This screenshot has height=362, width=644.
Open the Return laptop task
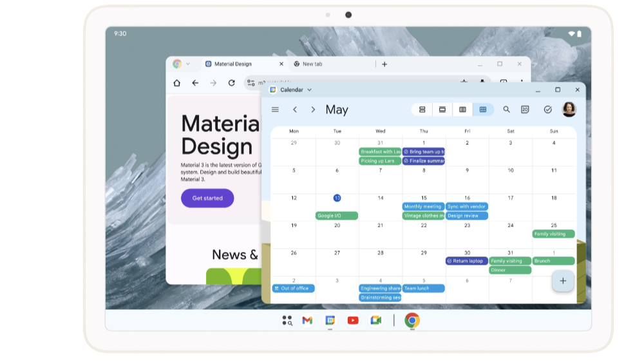click(x=467, y=261)
